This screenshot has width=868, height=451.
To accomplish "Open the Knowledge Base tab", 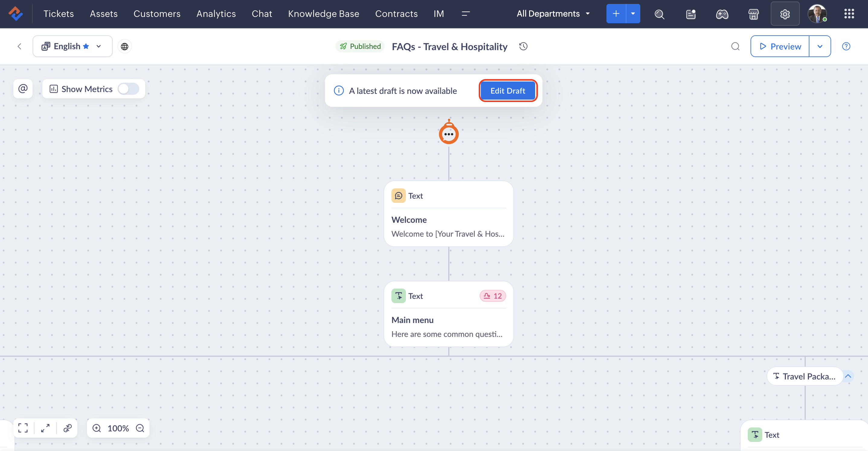I will (323, 14).
